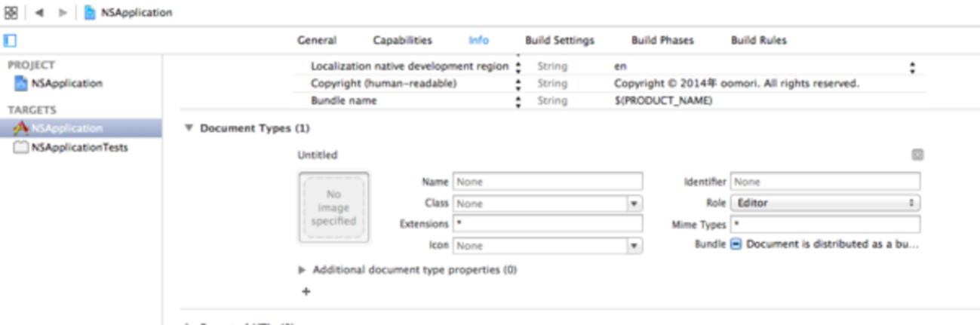Select the NSApplicationTests target

click(x=81, y=148)
